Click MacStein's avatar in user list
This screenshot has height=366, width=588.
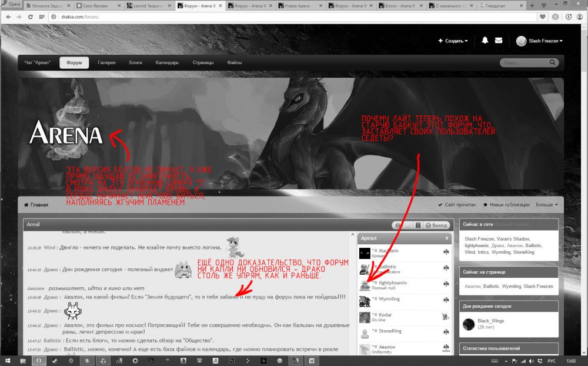click(365, 254)
